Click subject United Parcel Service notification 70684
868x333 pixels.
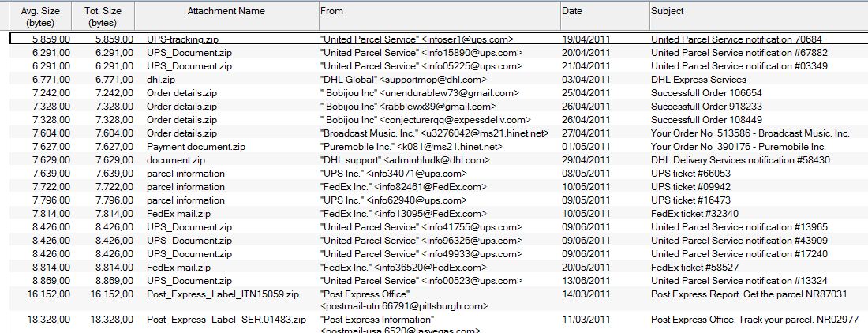[736, 39]
